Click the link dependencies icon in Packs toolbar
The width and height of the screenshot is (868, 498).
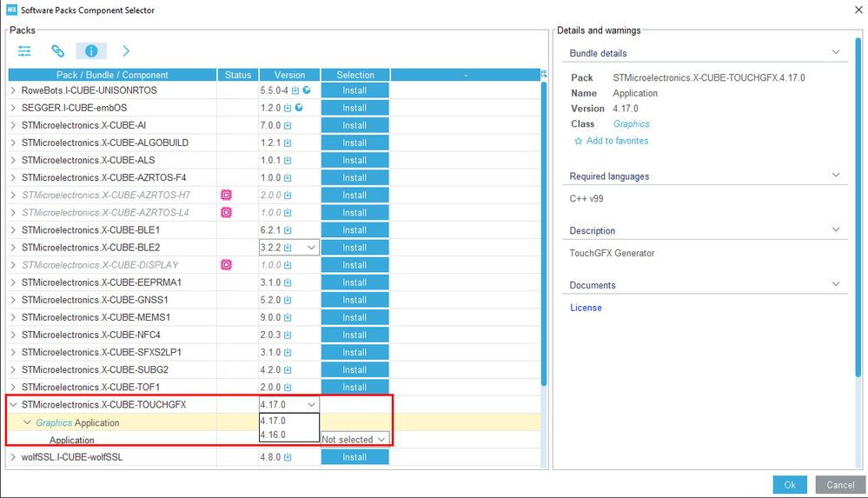[x=57, y=51]
